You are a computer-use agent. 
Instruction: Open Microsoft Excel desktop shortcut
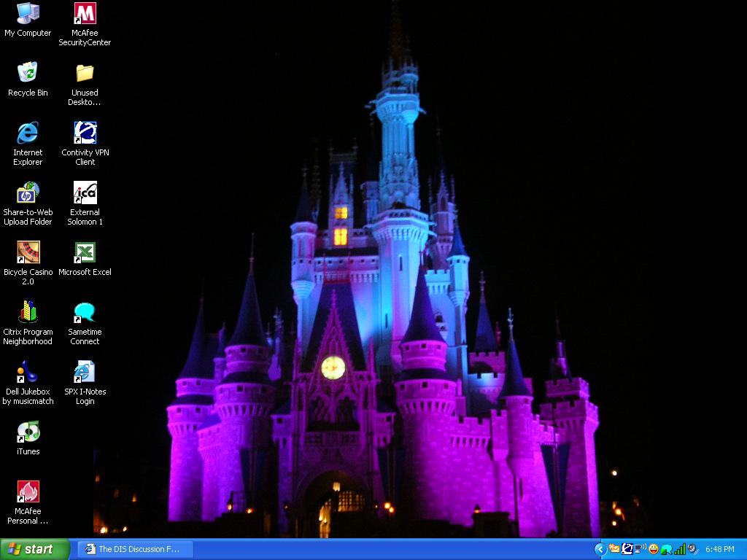click(x=85, y=260)
